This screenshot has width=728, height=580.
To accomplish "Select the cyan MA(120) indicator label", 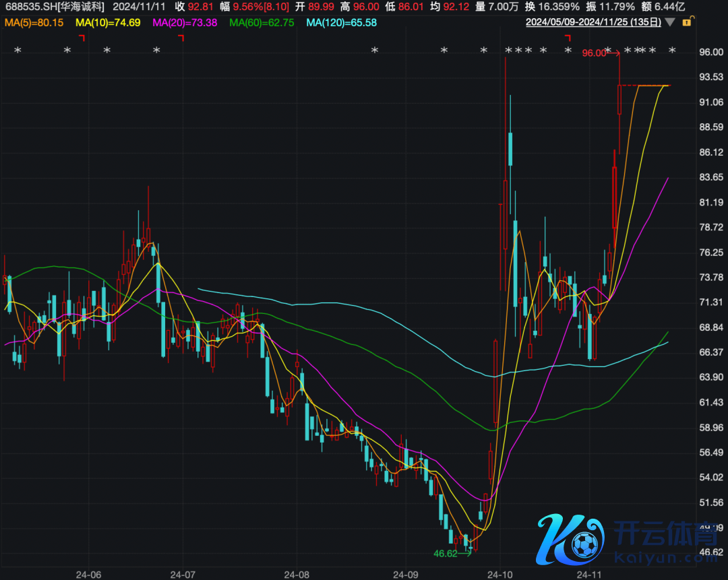I will point(341,22).
